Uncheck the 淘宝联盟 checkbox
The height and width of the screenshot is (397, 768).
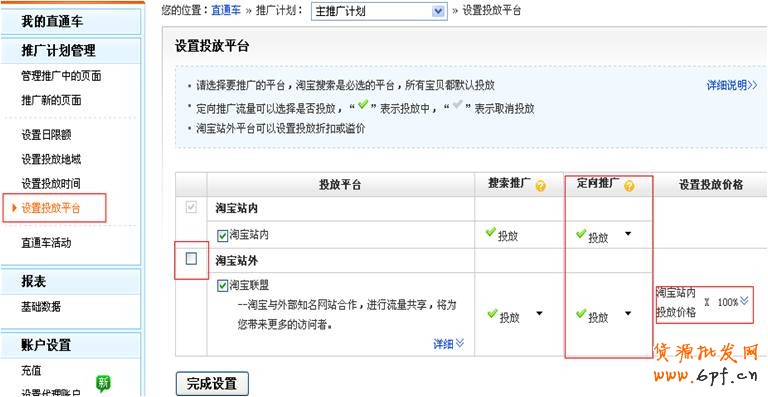pyautogui.click(x=223, y=285)
